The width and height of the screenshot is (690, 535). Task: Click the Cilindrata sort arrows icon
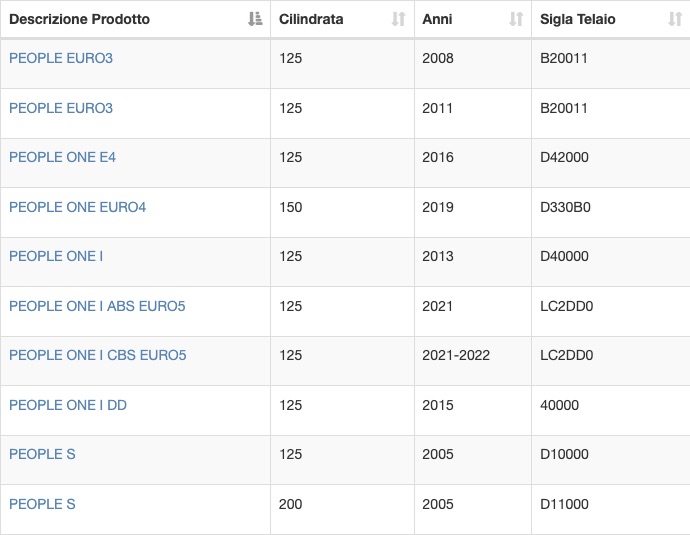398,19
